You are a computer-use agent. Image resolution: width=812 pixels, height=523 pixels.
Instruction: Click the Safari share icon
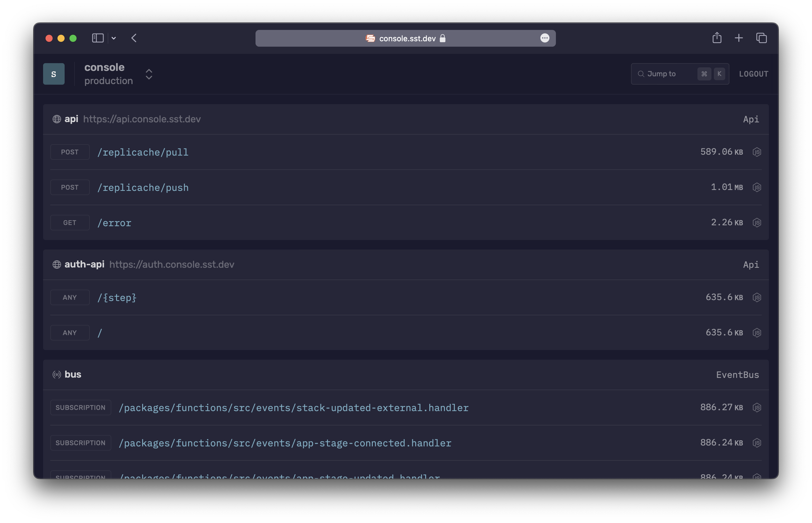pos(717,38)
